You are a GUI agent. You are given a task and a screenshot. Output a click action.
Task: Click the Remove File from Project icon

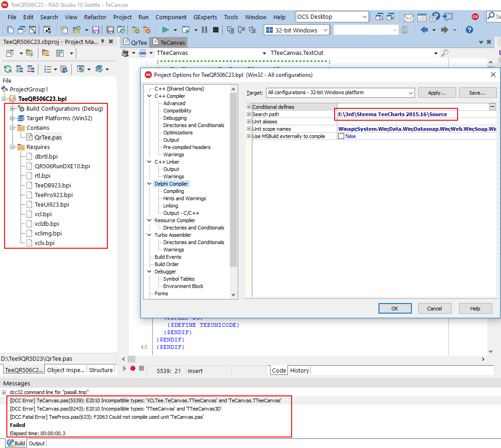(x=147, y=30)
